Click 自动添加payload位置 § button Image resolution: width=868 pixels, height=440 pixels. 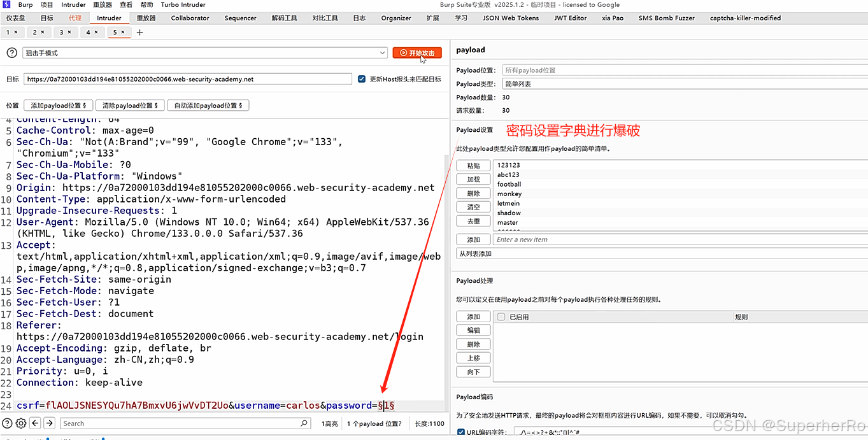(208, 106)
